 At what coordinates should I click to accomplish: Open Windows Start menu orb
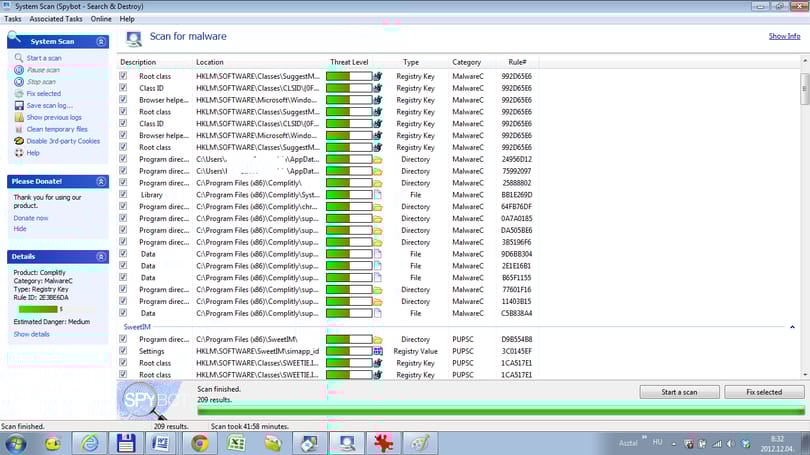pyautogui.click(x=15, y=444)
